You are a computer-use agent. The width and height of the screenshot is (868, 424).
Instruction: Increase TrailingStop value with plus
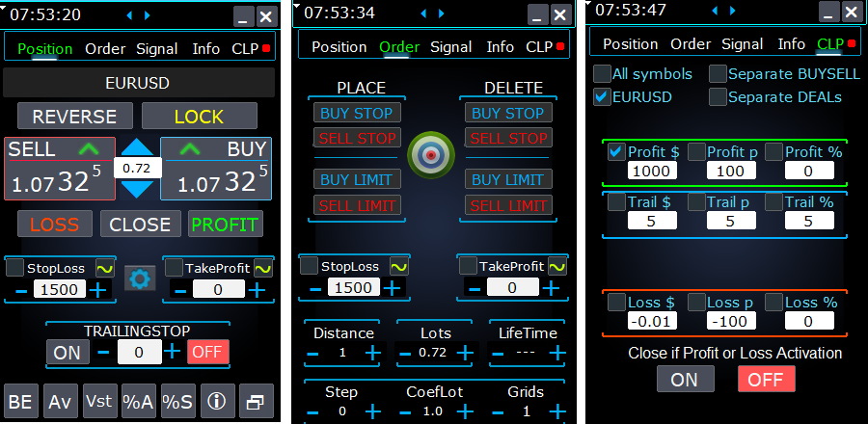pyautogui.click(x=173, y=351)
